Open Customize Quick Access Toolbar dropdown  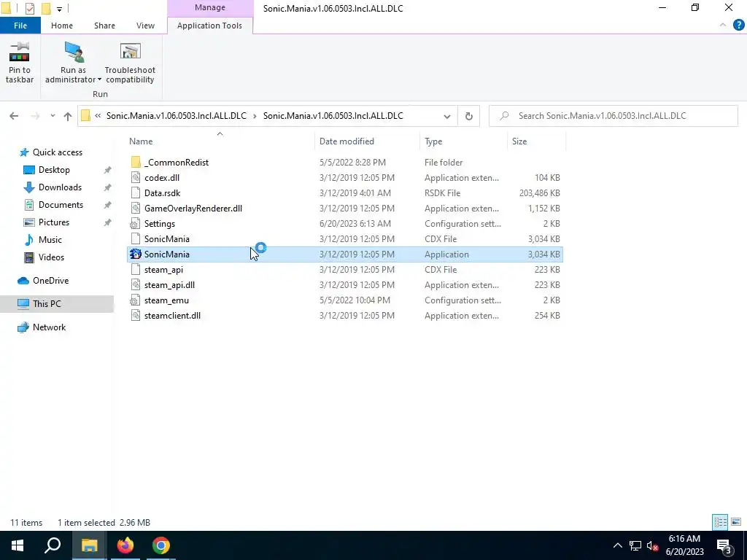point(59,9)
